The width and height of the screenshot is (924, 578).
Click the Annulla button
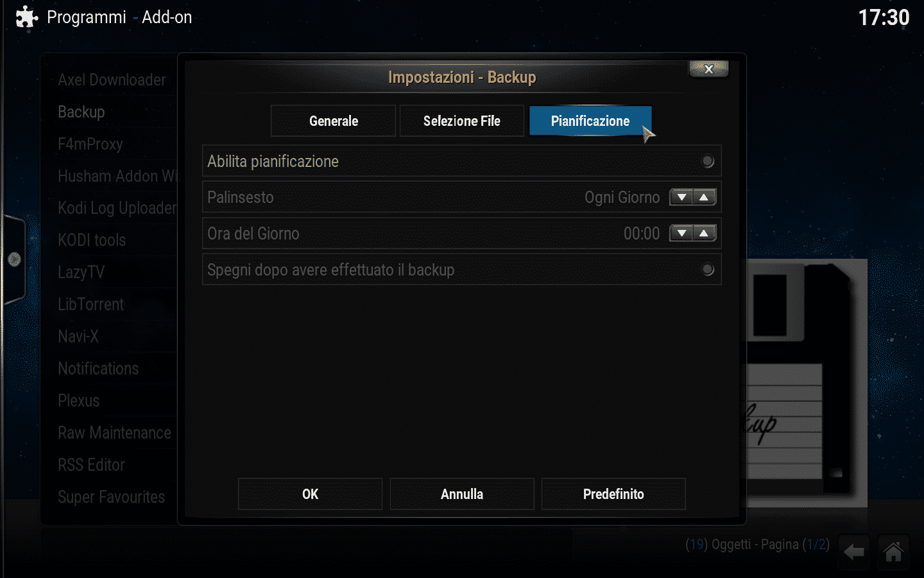click(x=462, y=494)
